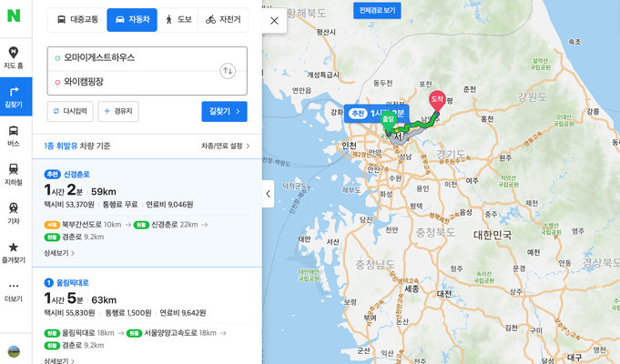Click 대한민국 label on the map
620x364 pixels.
tap(493, 235)
